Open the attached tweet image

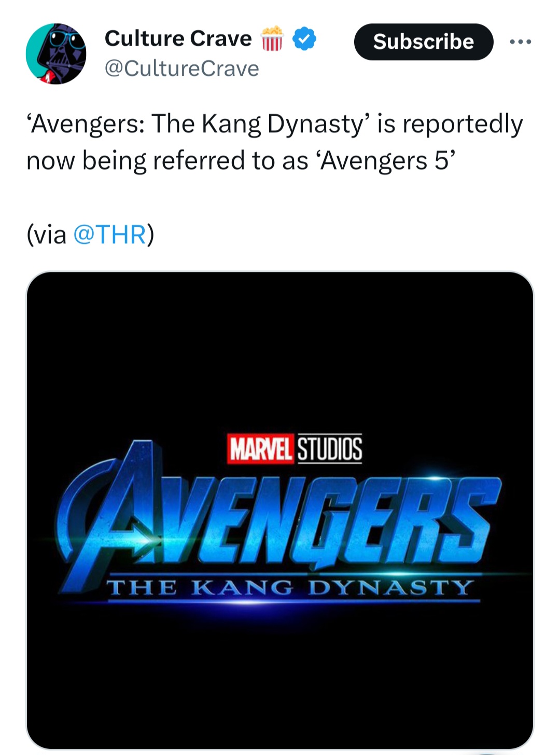tap(280, 363)
